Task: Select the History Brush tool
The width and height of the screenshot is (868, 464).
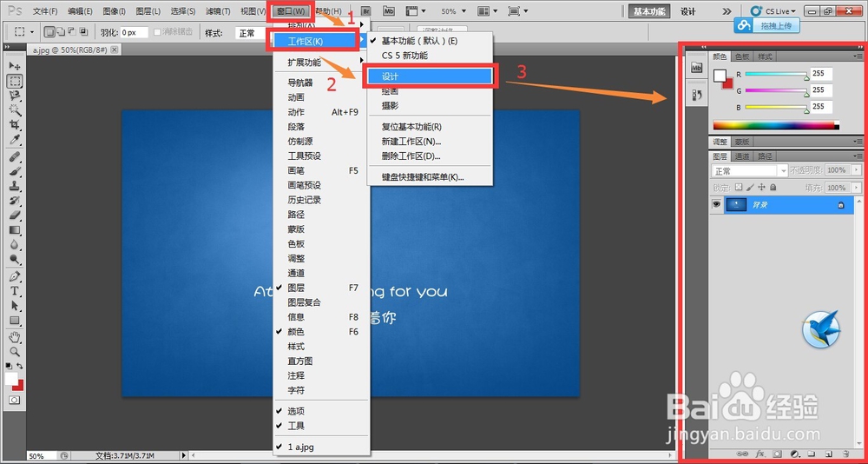Action: pos(15,200)
